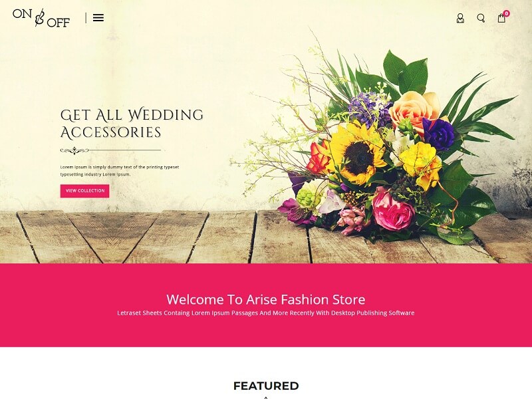Click the small icon below FEATURED

(x=266, y=397)
